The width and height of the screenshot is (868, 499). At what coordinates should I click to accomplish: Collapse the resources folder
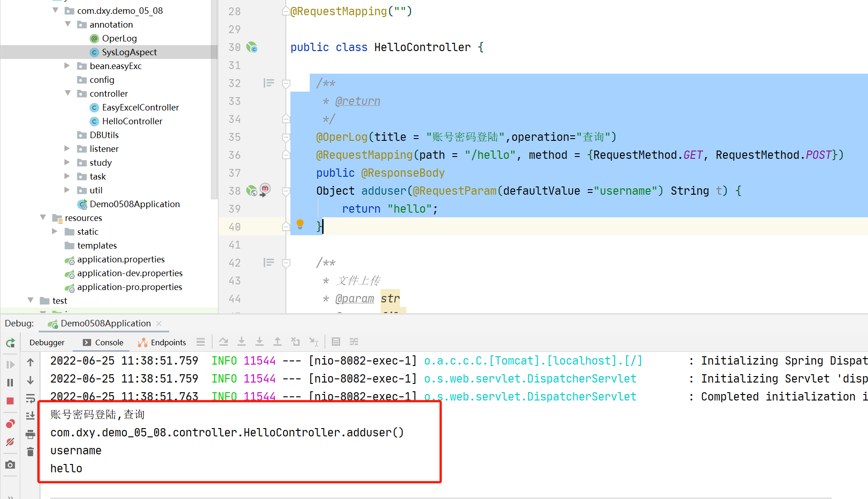pyautogui.click(x=43, y=217)
